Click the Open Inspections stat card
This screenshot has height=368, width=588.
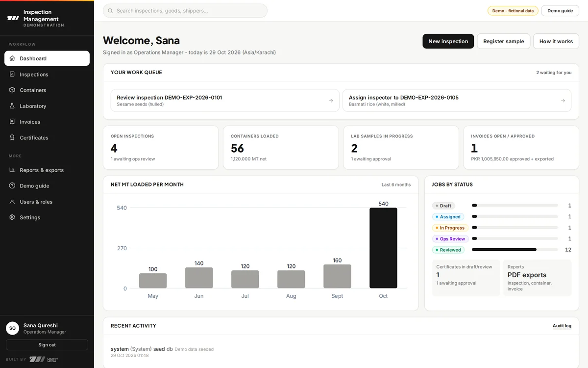(161, 148)
